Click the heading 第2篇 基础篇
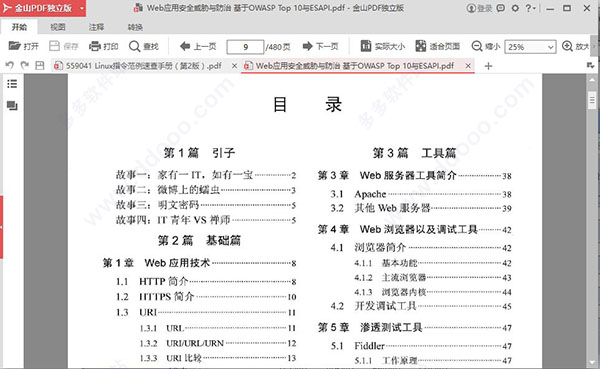Screen dimensions: 600x369 pyautogui.click(x=199, y=240)
